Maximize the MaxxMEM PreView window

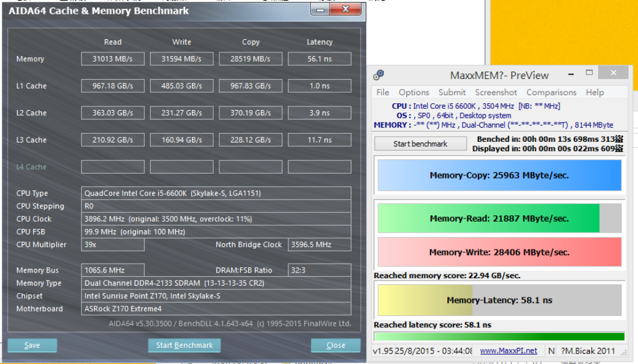coord(589,73)
